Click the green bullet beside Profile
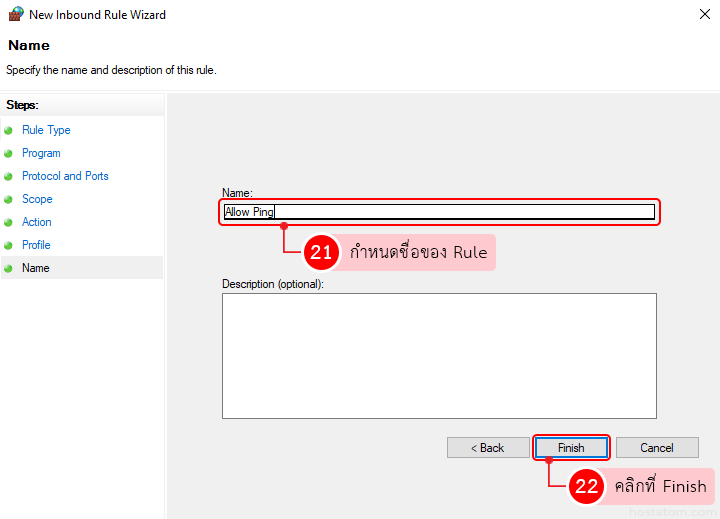Image resolution: width=720 pixels, height=519 pixels. click(9, 246)
